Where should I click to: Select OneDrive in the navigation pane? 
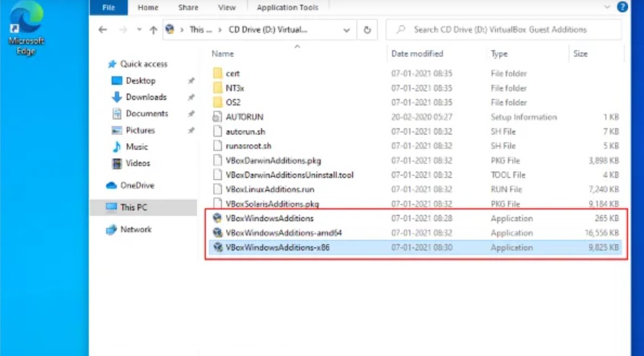pyautogui.click(x=137, y=186)
